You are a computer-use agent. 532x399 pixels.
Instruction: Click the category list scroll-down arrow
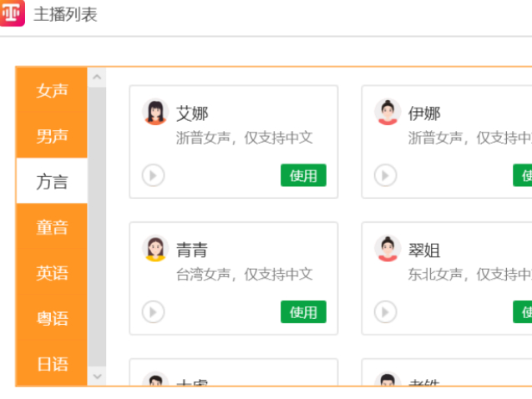click(x=97, y=376)
